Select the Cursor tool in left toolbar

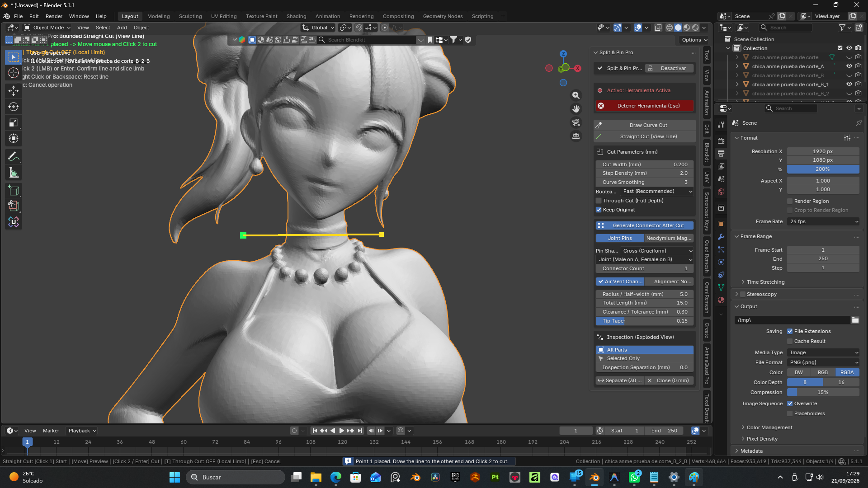tap(14, 73)
